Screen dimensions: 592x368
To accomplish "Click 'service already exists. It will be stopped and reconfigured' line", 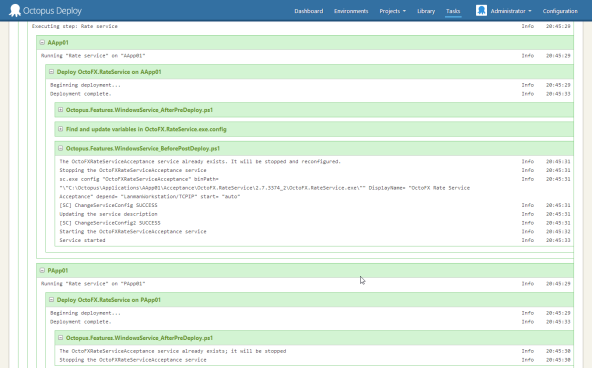I will (200, 162).
